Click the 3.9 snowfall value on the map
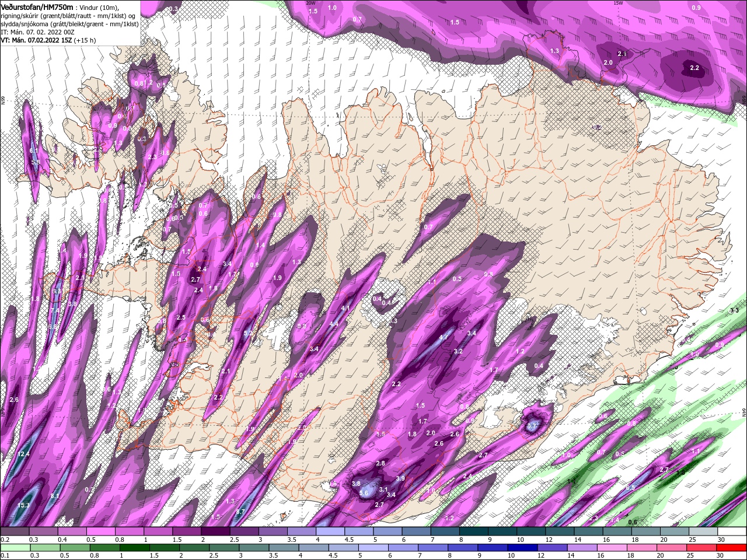Viewport: 747px width, 560px height. (x=400, y=478)
